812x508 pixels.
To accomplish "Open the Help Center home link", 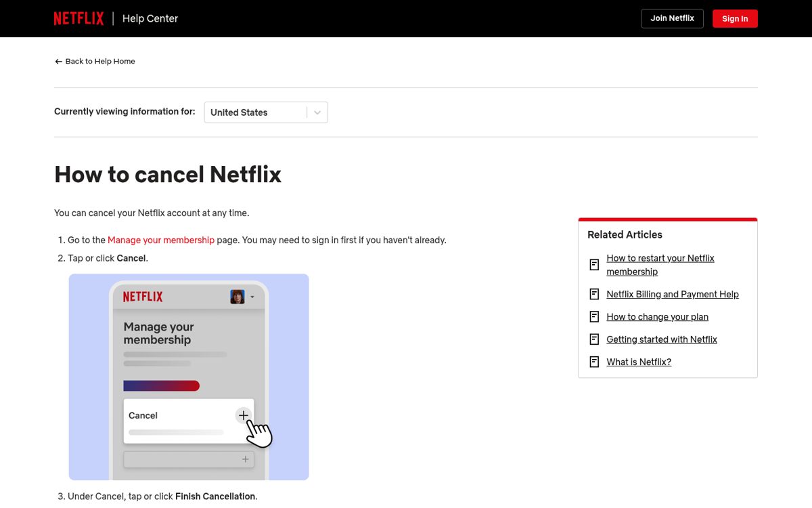I will point(150,18).
